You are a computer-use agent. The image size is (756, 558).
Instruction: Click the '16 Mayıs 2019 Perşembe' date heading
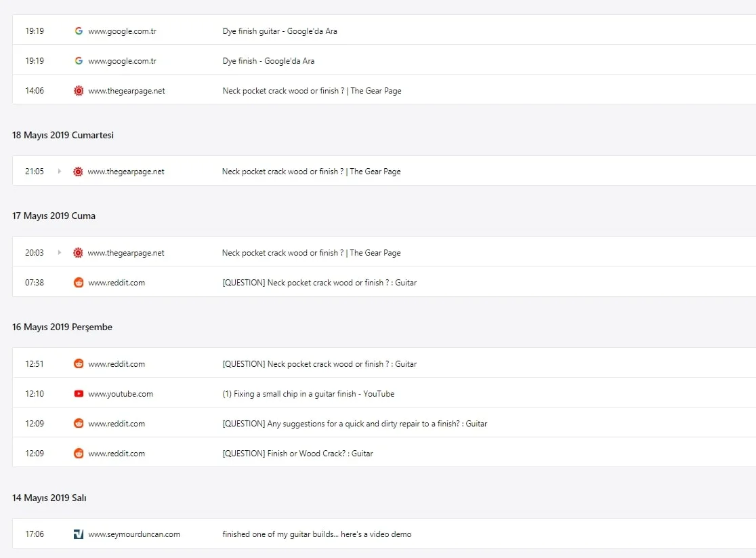62,327
